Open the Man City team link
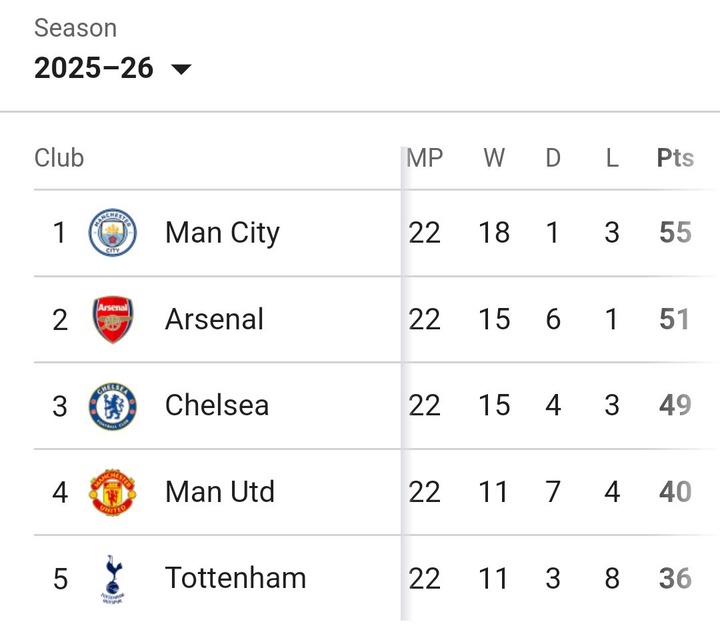The height and width of the screenshot is (636, 720). pyautogui.click(x=222, y=233)
